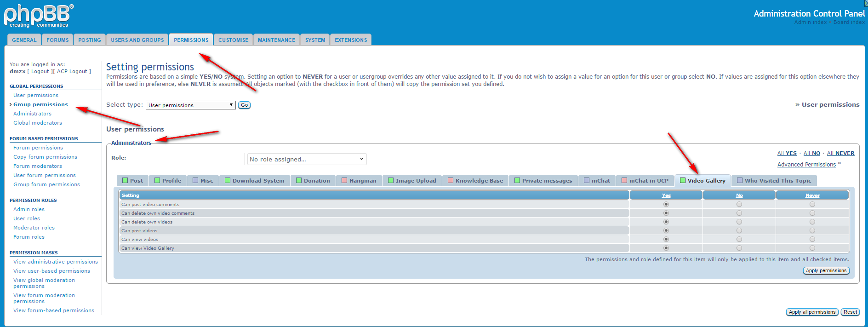Click the blue square icon on Misc tab
The height and width of the screenshot is (327, 868).
click(195, 181)
